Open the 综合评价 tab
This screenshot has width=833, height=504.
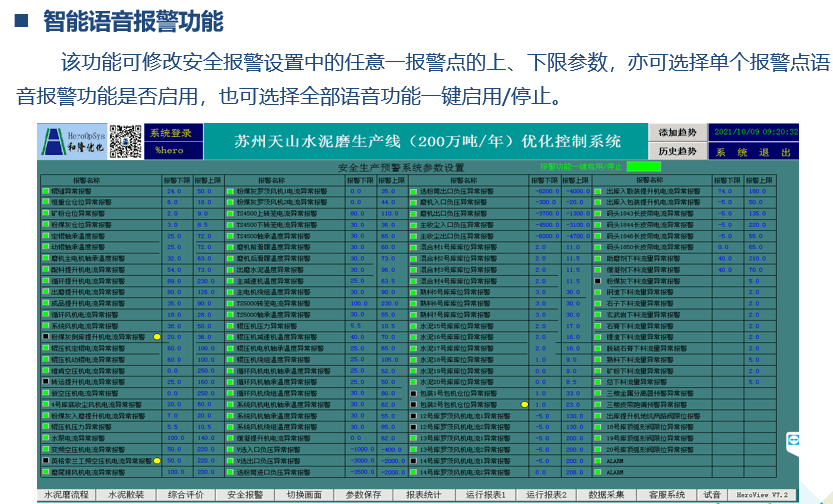click(x=186, y=494)
